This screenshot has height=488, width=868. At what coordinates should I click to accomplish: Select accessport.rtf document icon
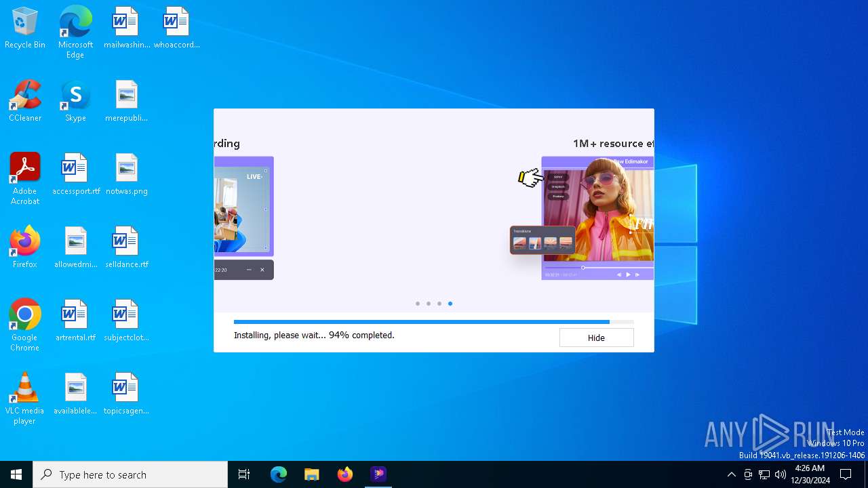coord(75,174)
